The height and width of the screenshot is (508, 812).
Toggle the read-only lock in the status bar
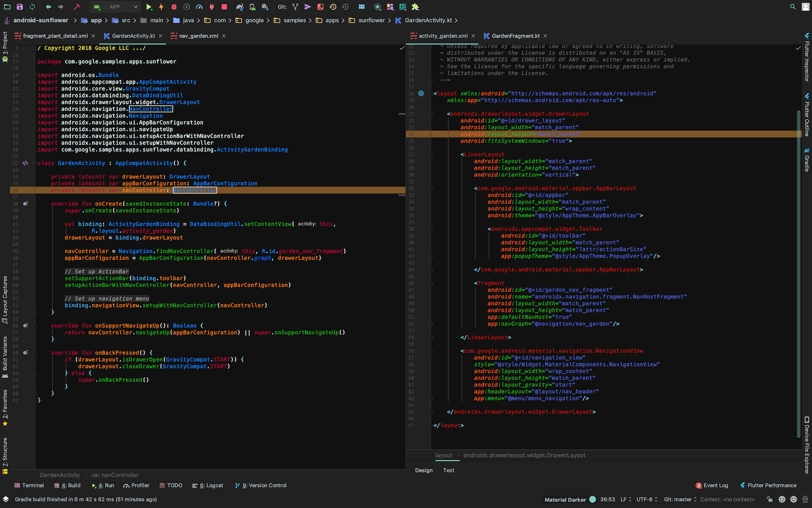click(x=769, y=499)
